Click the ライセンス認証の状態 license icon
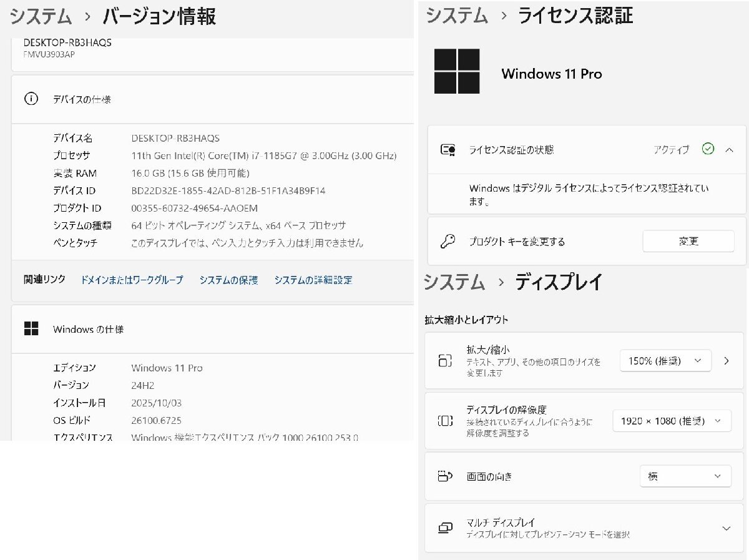This screenshot has height=560, width=749. pyautogui.click(x=448, y=150)
